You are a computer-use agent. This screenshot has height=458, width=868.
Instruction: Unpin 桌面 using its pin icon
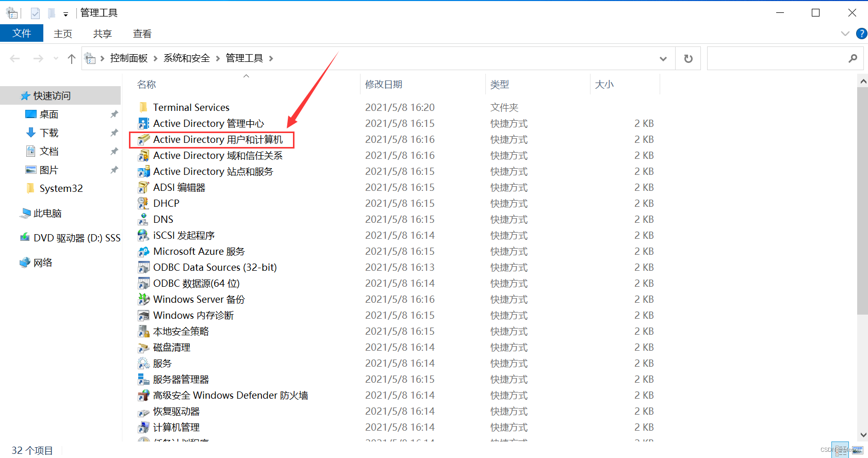[114, 114]
